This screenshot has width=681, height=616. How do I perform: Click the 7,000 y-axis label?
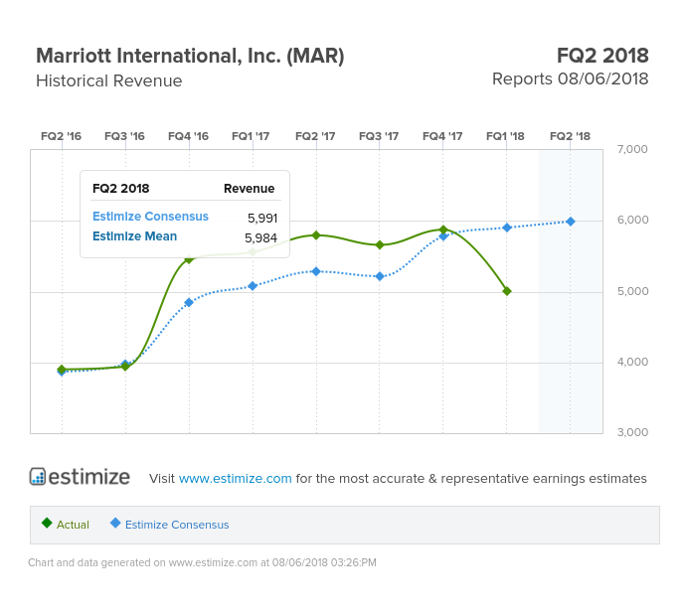[632, 149]
